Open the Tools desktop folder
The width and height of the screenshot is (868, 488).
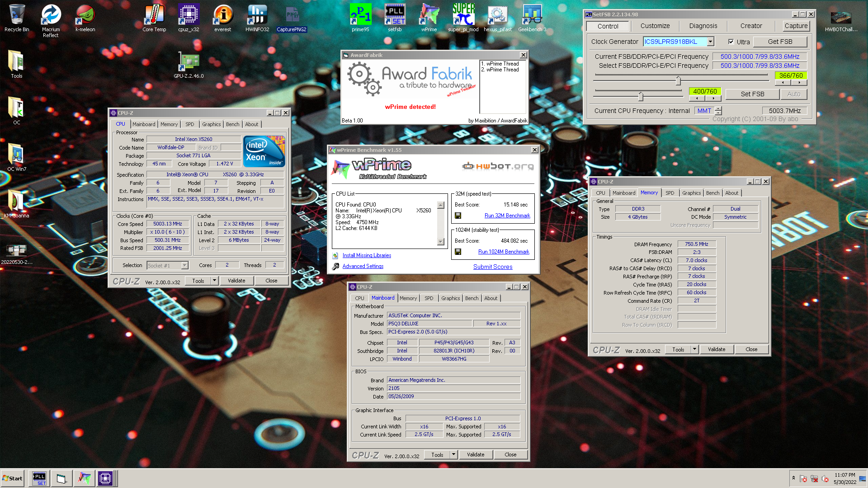[x=17, y=65]
